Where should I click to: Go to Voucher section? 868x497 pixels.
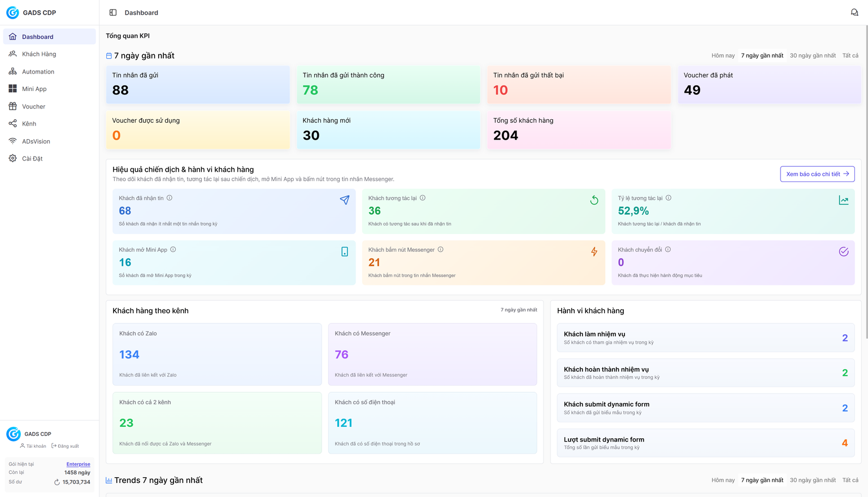[50, 106]
